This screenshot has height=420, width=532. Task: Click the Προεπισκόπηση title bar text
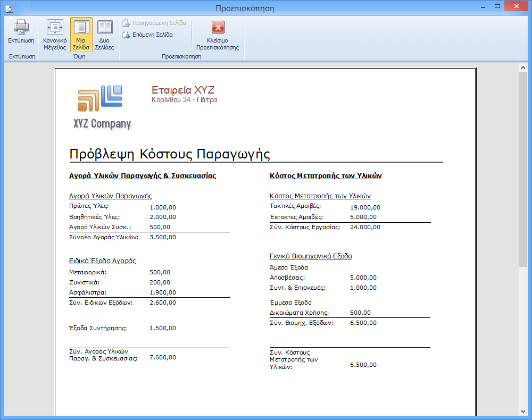pos(245,8)
